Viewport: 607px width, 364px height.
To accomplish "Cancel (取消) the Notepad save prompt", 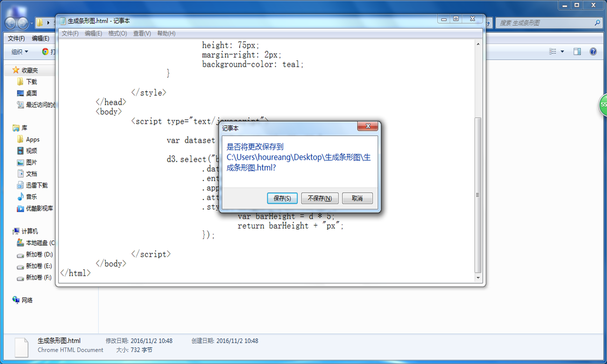I will [357, 198].
